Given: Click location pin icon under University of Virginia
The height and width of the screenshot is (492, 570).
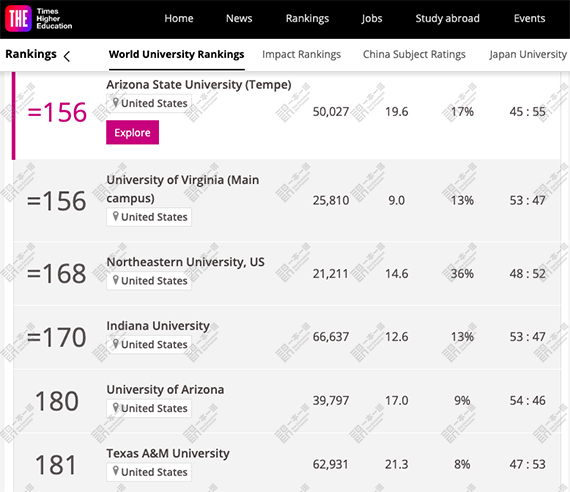Looking at the screenshot, I should point(116,217).
